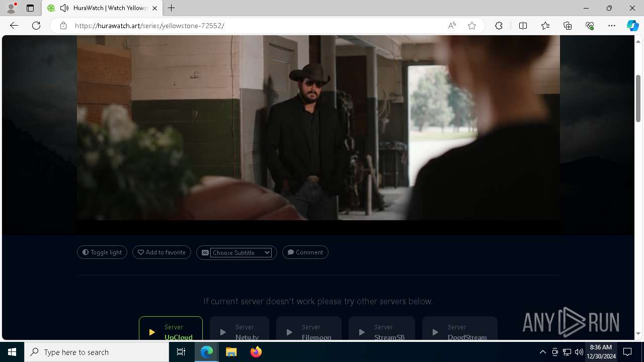Add Yellowstone to favorite

point(162,252)
